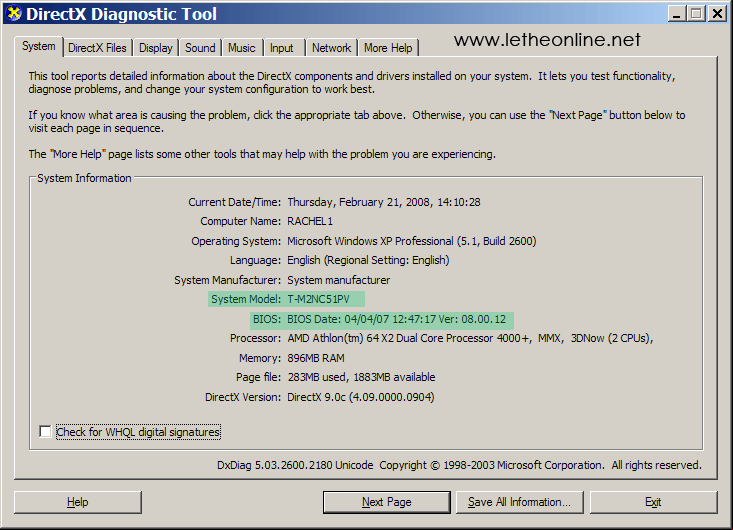Click the BIOS Date value text
The height and width of the screenshot is (530, 733).
(396, 319)
